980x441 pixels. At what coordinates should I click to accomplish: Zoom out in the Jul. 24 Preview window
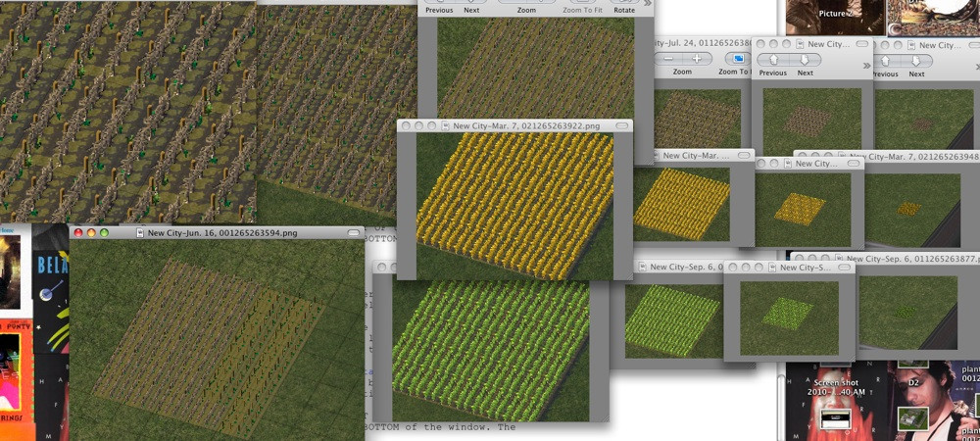[668, 59]
